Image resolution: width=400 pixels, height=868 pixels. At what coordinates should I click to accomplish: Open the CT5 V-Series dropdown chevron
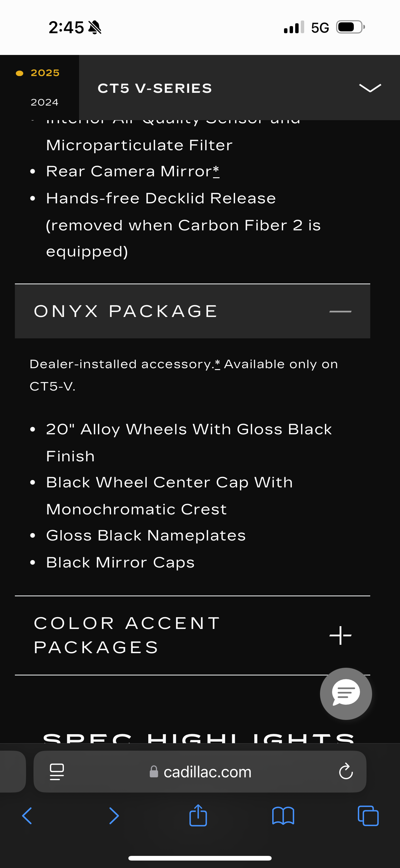coord(370,88)
